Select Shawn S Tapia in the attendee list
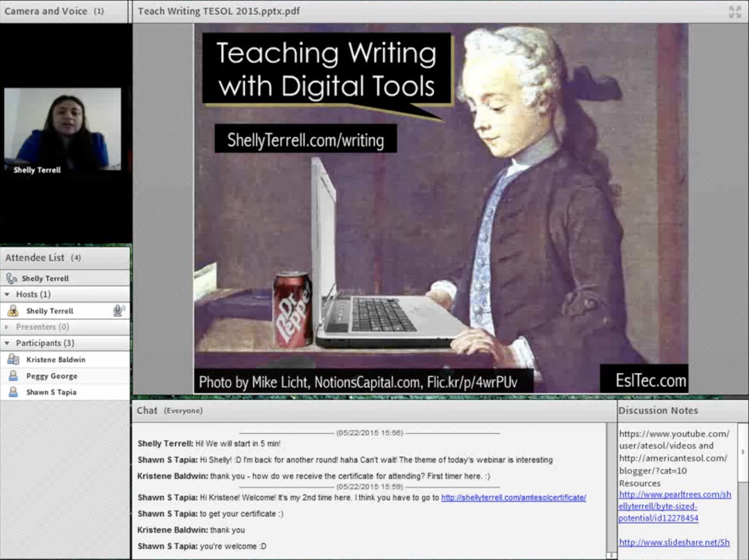 (65, 392)
